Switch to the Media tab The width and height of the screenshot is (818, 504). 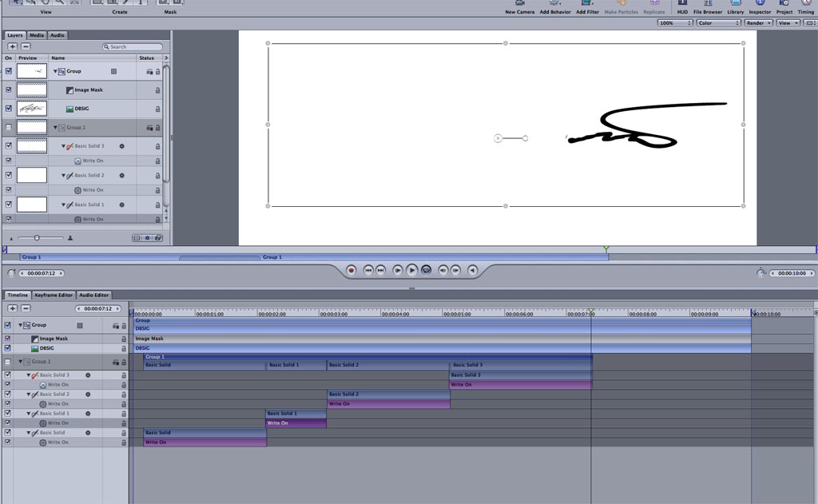click(x=37, y=36)
